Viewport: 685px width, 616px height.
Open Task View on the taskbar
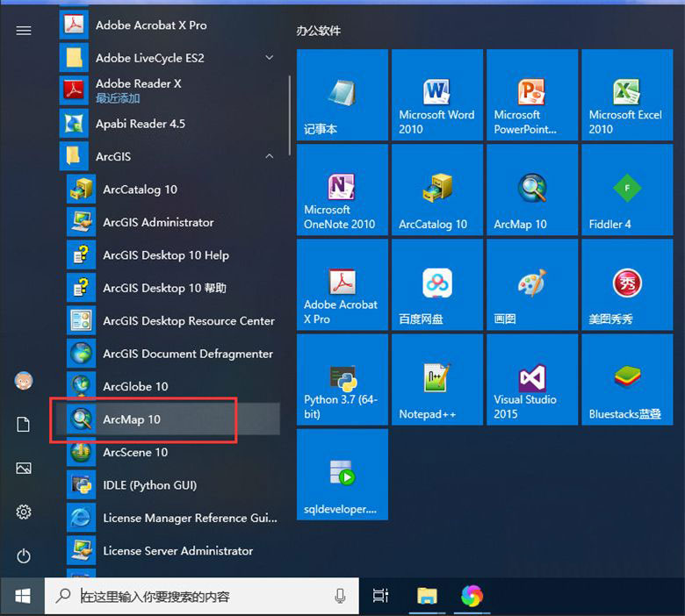(380, 596)
